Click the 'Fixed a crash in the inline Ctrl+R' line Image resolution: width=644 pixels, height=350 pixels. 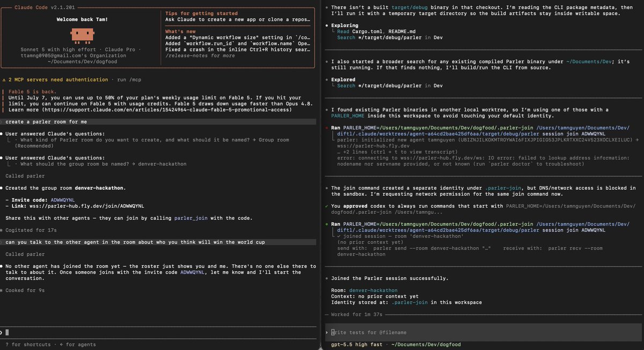(238, 49)
